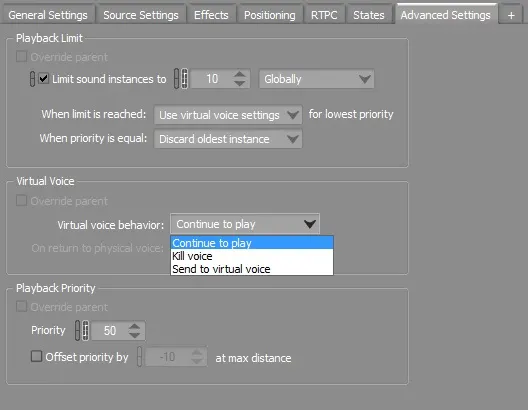Increase Priority with the up arrow

point(135,327)
